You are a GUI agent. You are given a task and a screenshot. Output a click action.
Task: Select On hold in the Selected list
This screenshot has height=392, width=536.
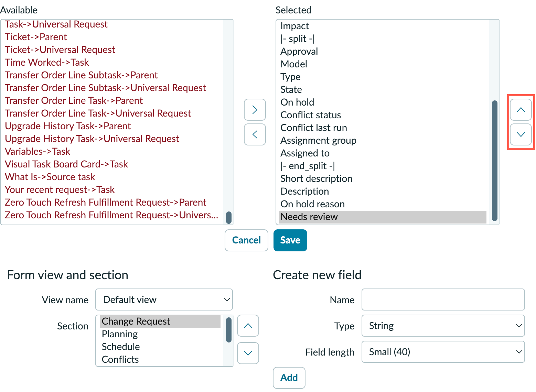[383, 102]
